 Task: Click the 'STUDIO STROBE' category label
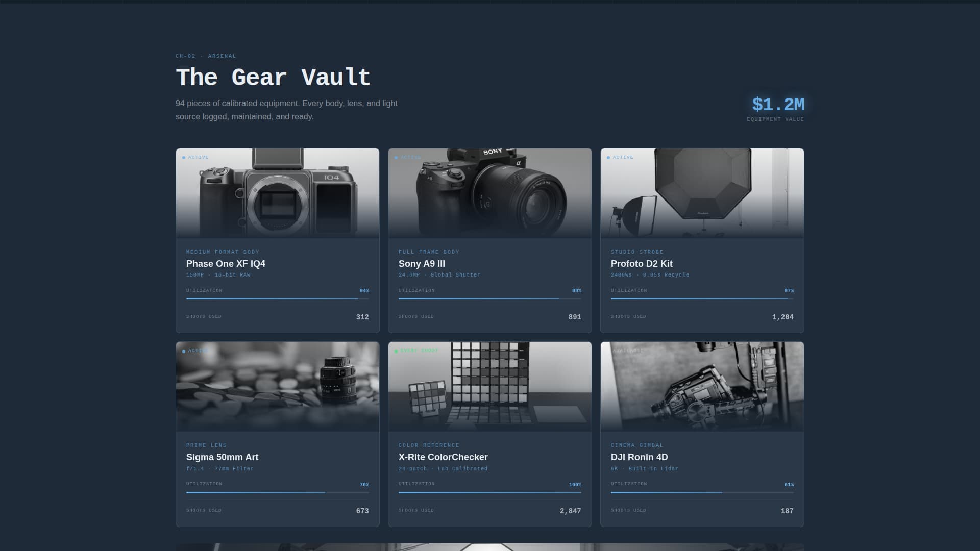(637, 252)
